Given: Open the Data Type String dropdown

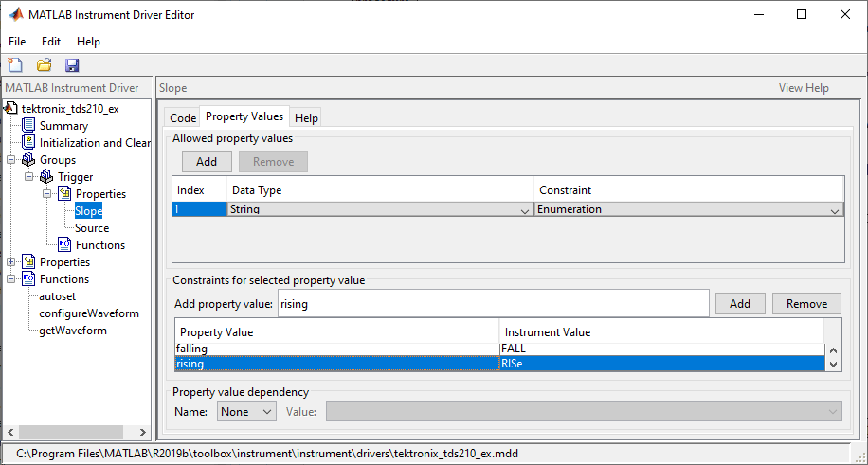Looking at the screenshot, I should coord(525,210).
